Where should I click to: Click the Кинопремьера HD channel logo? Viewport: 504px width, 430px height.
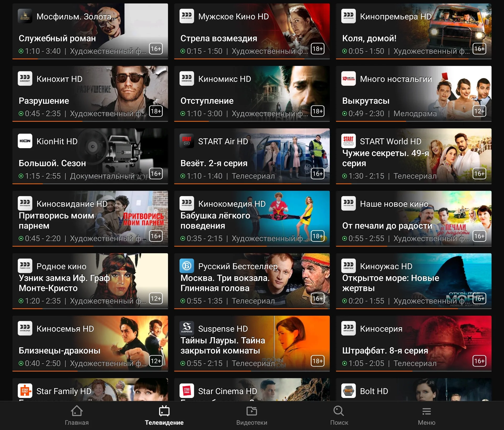(348, 16)
